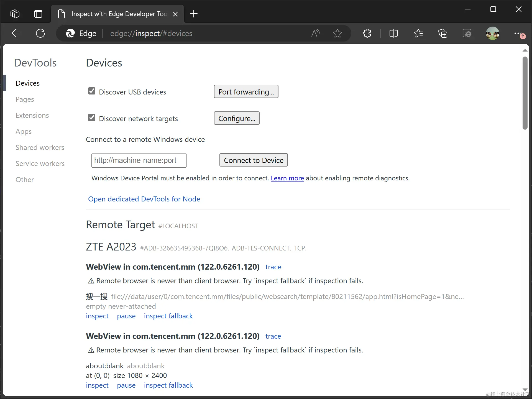
Task: Reload the page with refresh icon
Action: click(x=40, y=33)
